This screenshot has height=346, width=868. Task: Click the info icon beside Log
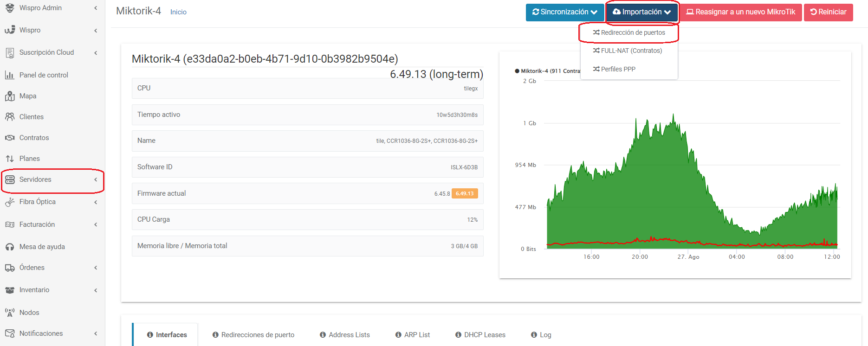pos(534,335)
